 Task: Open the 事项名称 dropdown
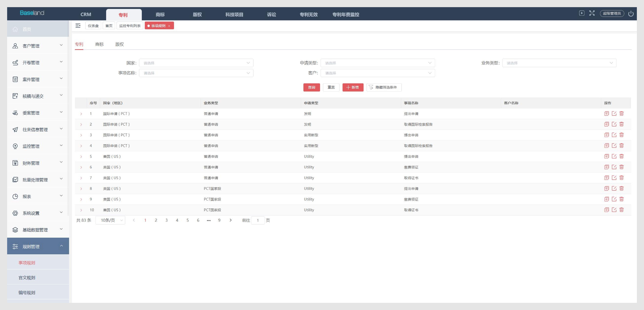[x=196, y=73]
